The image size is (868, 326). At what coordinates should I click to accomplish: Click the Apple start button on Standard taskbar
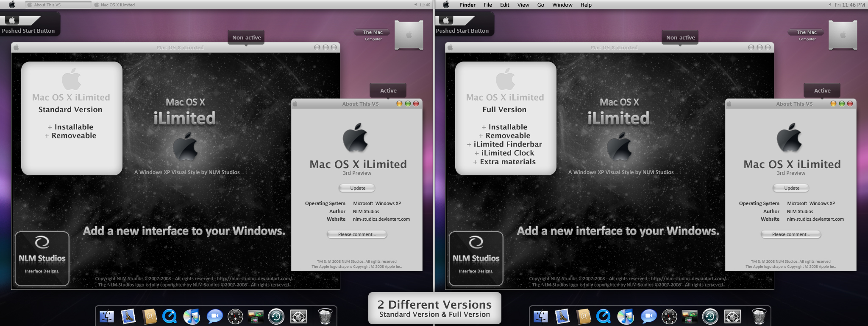click(x=11, y=5)
